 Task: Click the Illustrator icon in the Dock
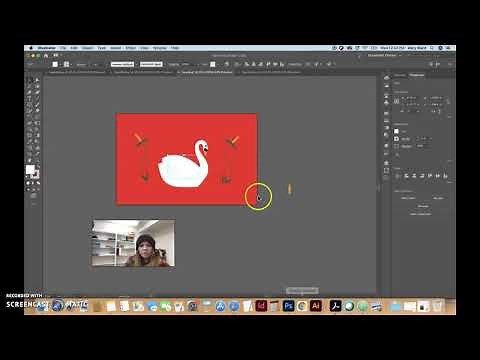(x=316, y=305)
